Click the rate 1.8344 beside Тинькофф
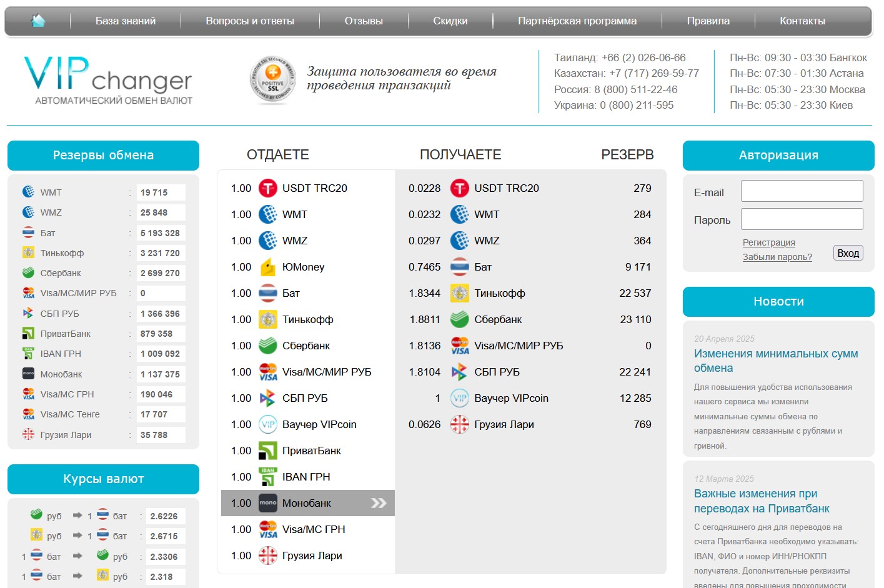The height and width of the screenshot is (588, 884). pyautogui.click(x=425, y=293)
